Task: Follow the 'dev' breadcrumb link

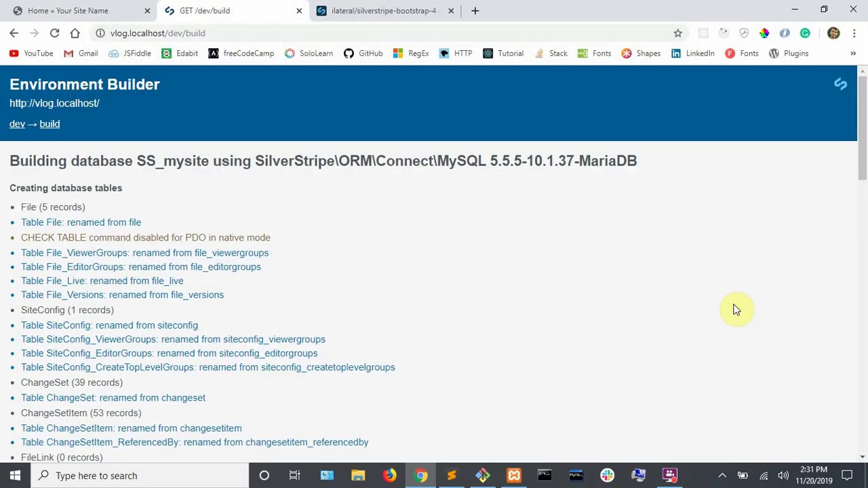Action: [x=17, y=124]
